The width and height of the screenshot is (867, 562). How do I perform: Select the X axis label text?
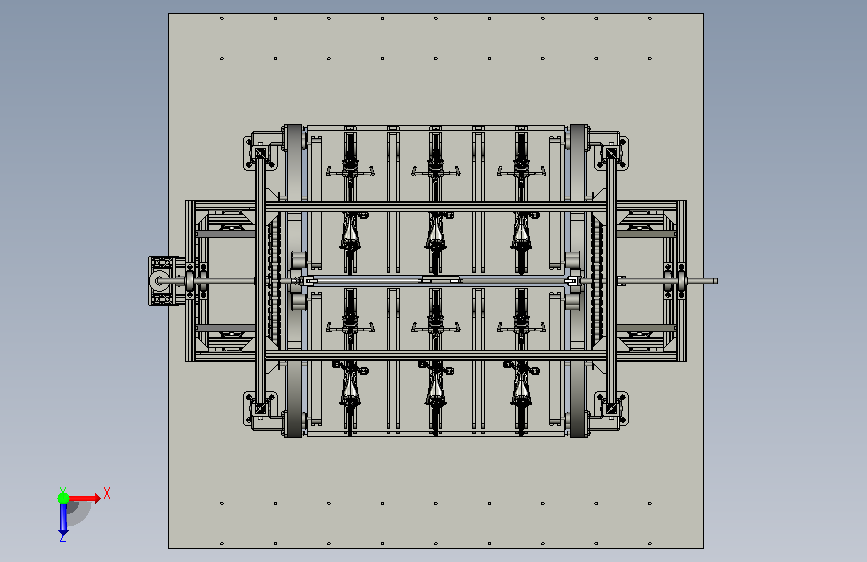tap(107, 493)
